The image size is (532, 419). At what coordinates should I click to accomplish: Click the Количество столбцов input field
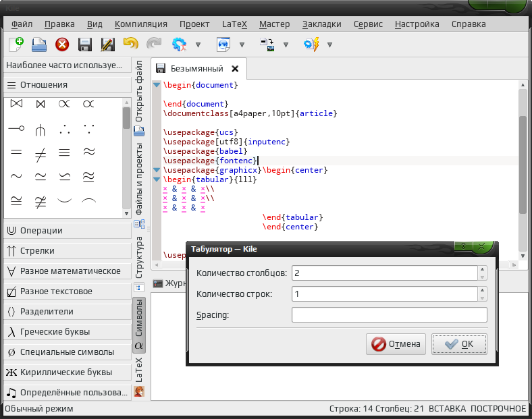pos(384,273)
